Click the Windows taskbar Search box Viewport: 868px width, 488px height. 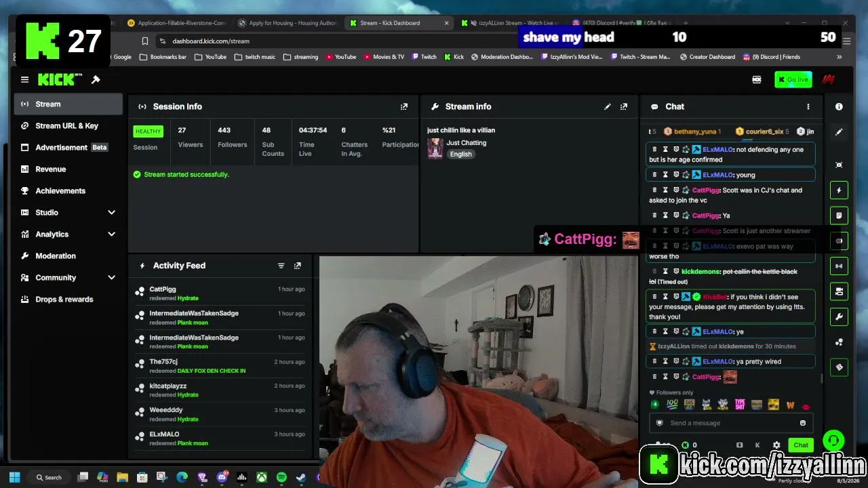[x=49, y=477]
